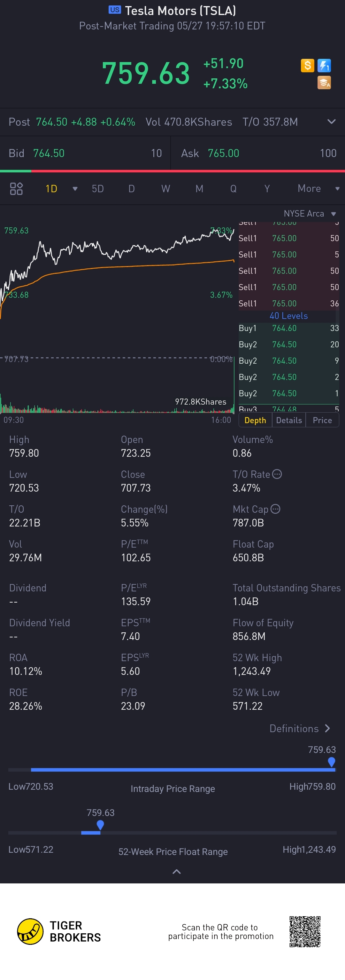Expand the post-market info row chevron
Screen dimensions: 345x980
(x=331, y=122)
